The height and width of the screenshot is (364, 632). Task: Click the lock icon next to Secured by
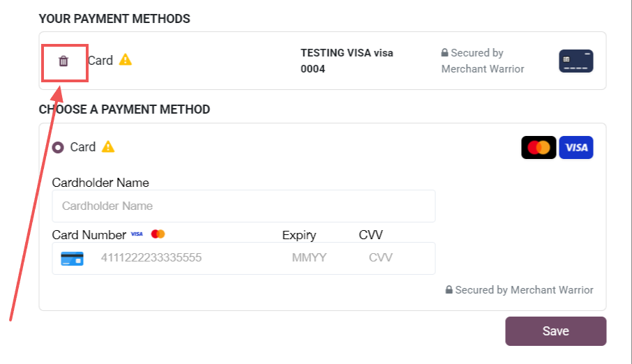coord(444,53)
